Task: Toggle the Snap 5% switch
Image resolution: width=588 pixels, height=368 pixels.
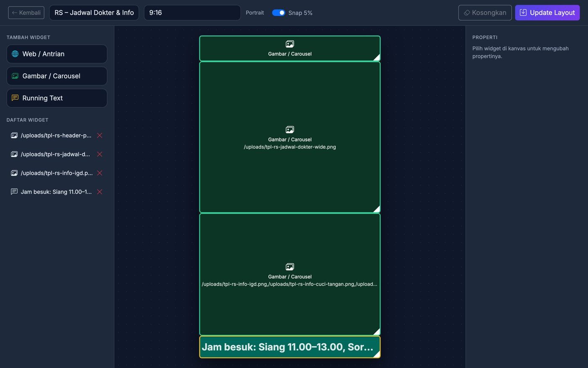Action: tap(278, 13)
